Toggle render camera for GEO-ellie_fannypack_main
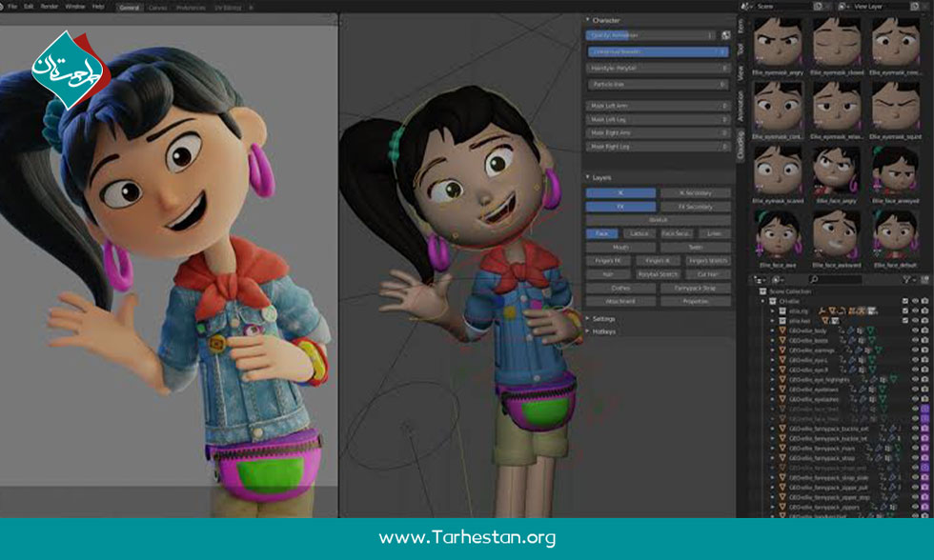The width and height of the screenshot is (934, 560). click(924, 449)
